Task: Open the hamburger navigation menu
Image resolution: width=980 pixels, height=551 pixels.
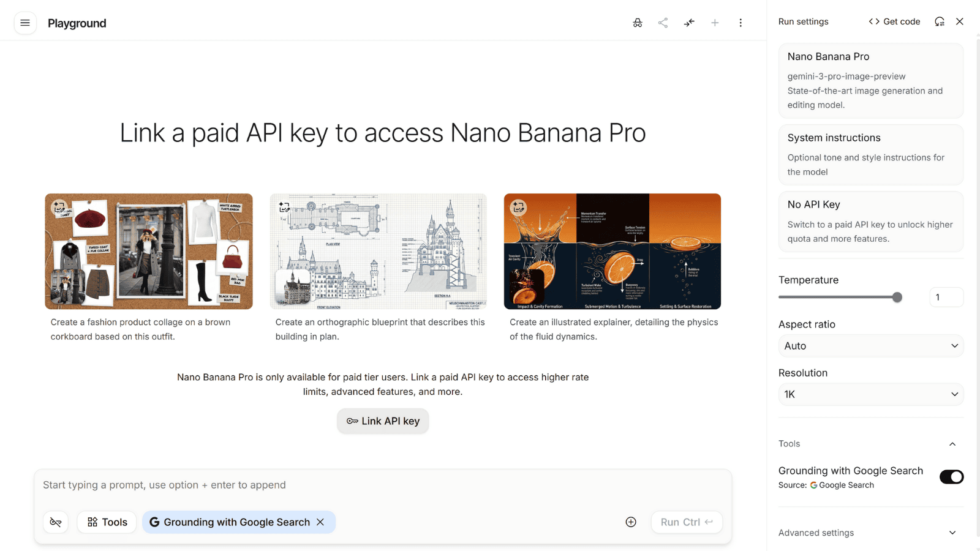Action: [x=25, y=23]
